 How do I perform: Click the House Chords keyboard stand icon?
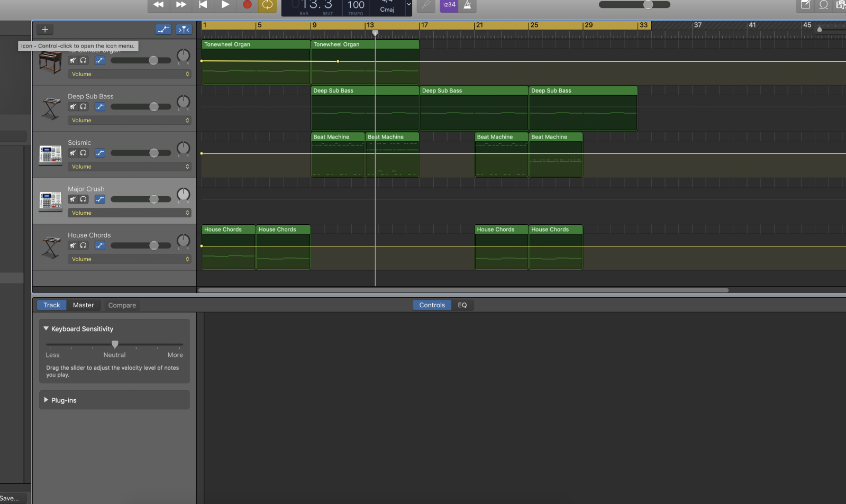(51, 248)
